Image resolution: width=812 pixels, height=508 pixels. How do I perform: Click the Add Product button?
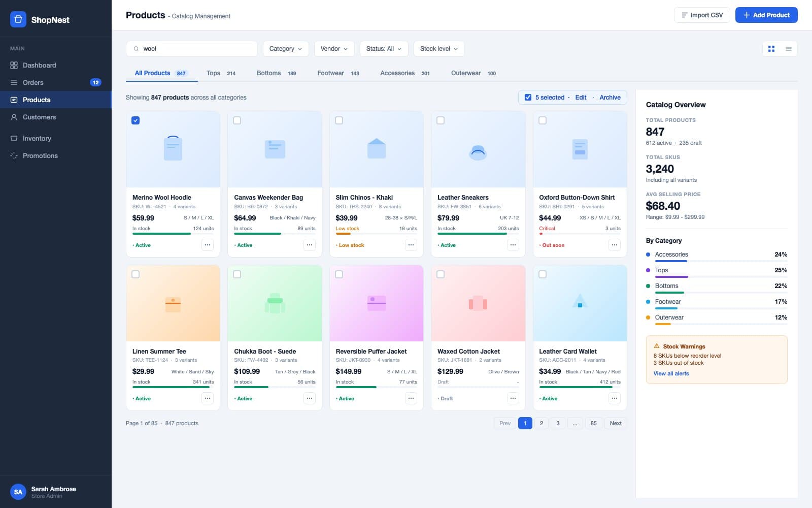pos(766,15)
